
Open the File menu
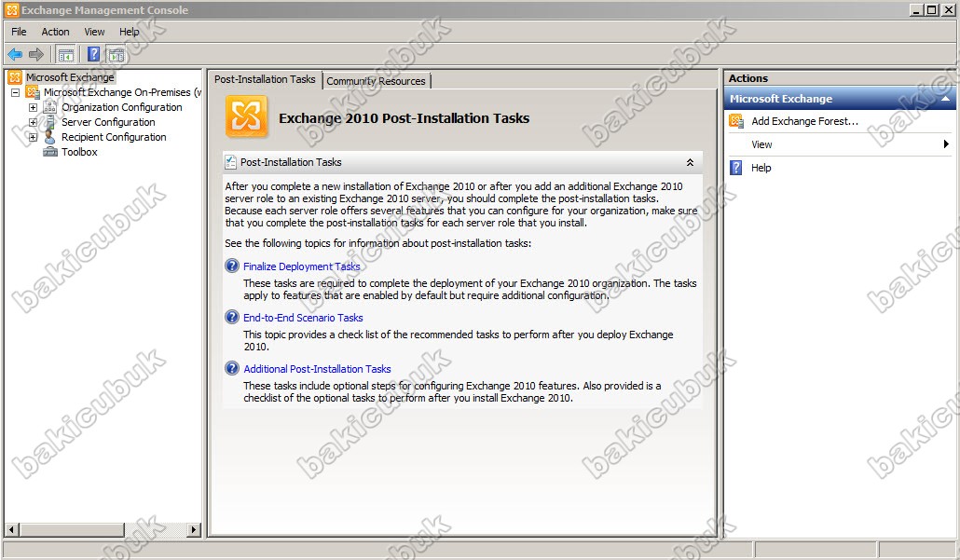(x=19, y=32)
